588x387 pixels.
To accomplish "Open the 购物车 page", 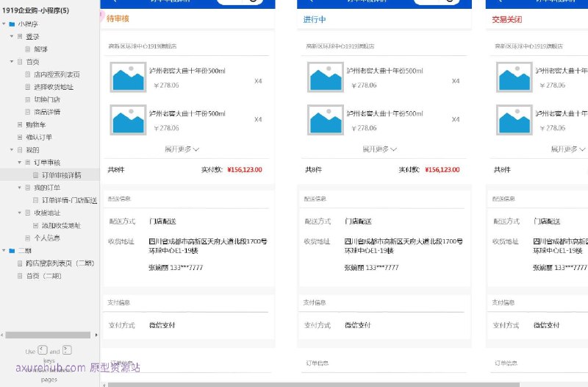I will pyautogui.click(x=35, y=124).
